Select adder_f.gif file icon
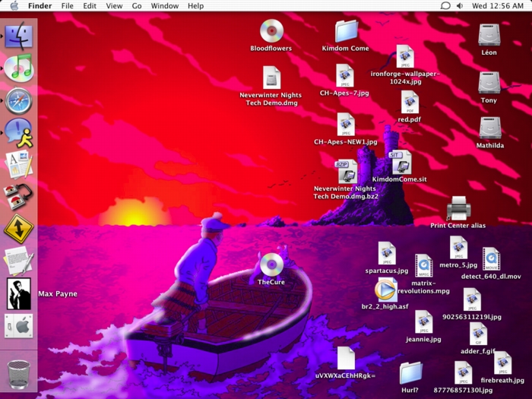The image size is (532, 399). (478, 334)
